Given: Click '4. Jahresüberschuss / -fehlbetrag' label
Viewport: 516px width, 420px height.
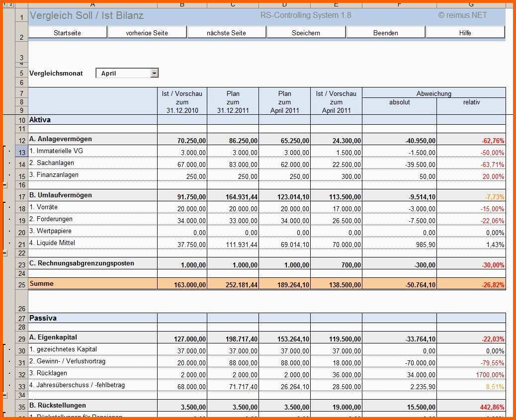Looking at the screenshot, I should 77,385.
